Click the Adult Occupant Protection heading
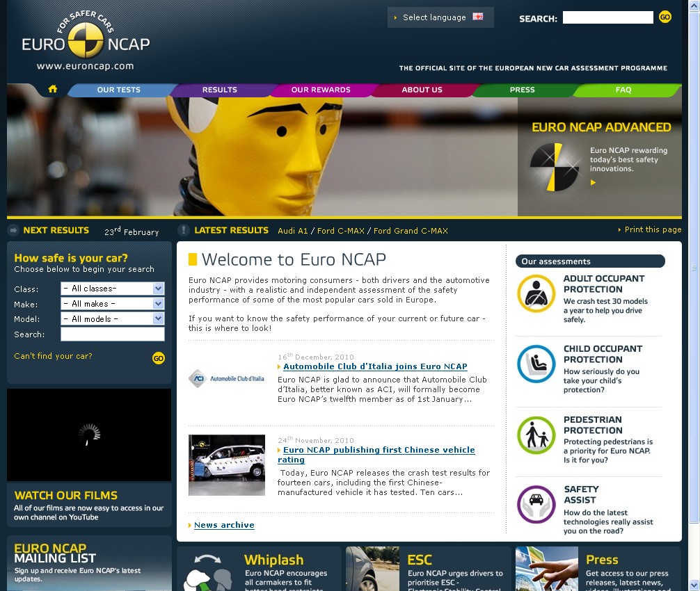This screenshot has height=591, width=700. point(603,284)
